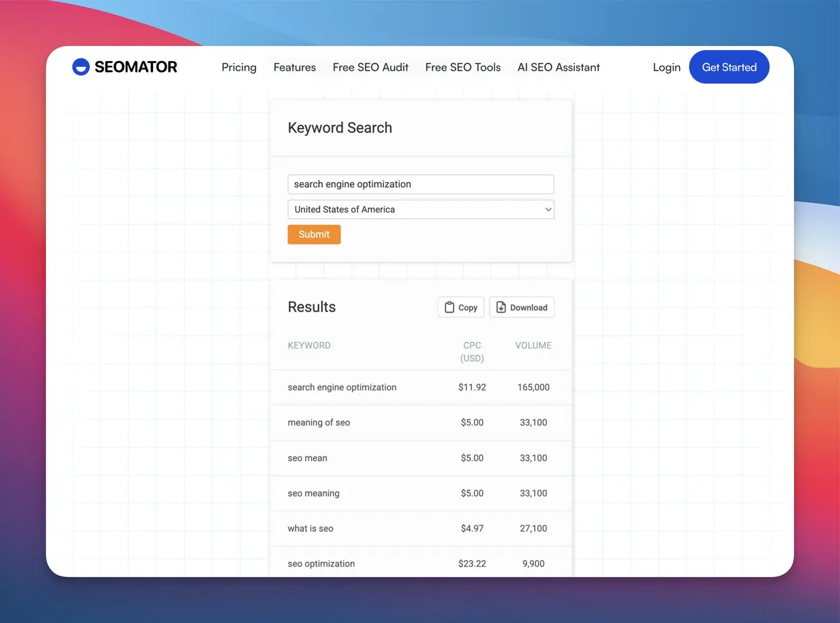Select the 'what is seo' keyword

(310, 529)
